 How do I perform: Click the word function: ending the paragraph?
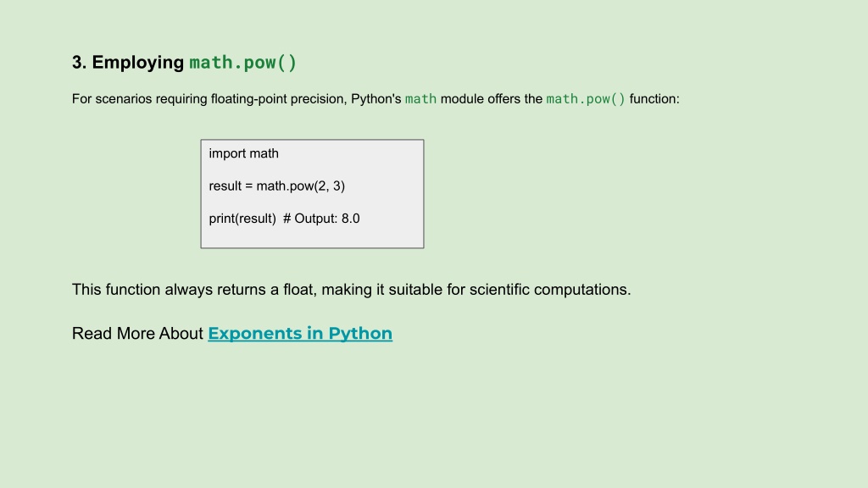[x=654, y=99]
